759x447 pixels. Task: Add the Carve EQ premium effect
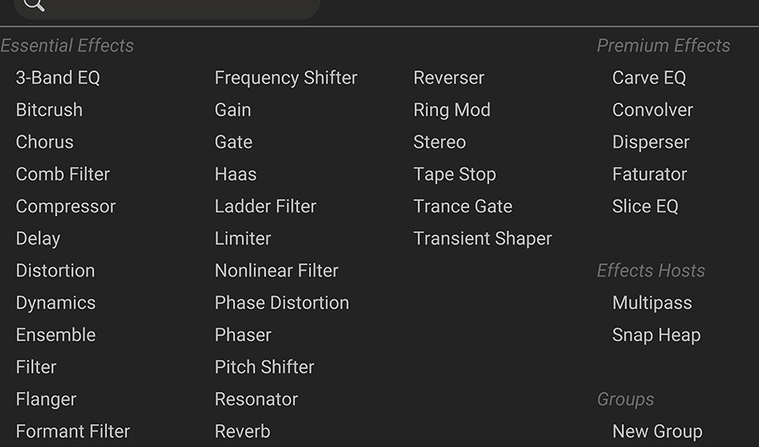pos(649,78)
